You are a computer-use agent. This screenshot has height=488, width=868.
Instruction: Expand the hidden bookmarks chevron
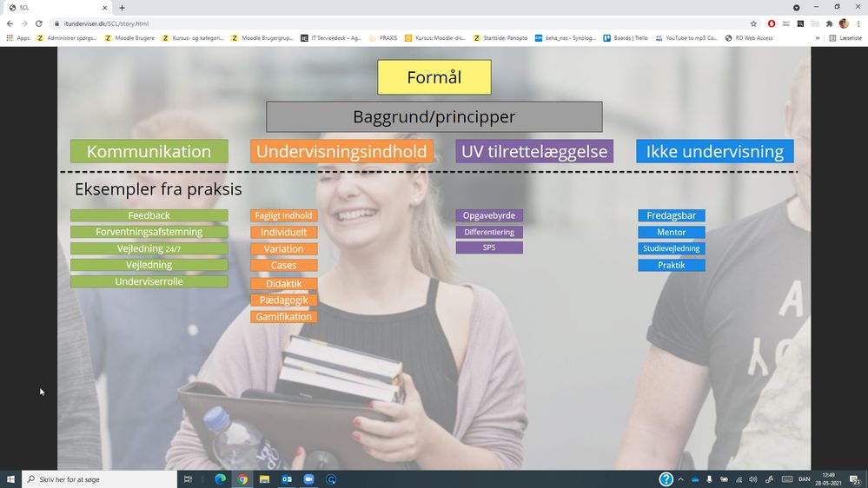(x=818, y=38)
